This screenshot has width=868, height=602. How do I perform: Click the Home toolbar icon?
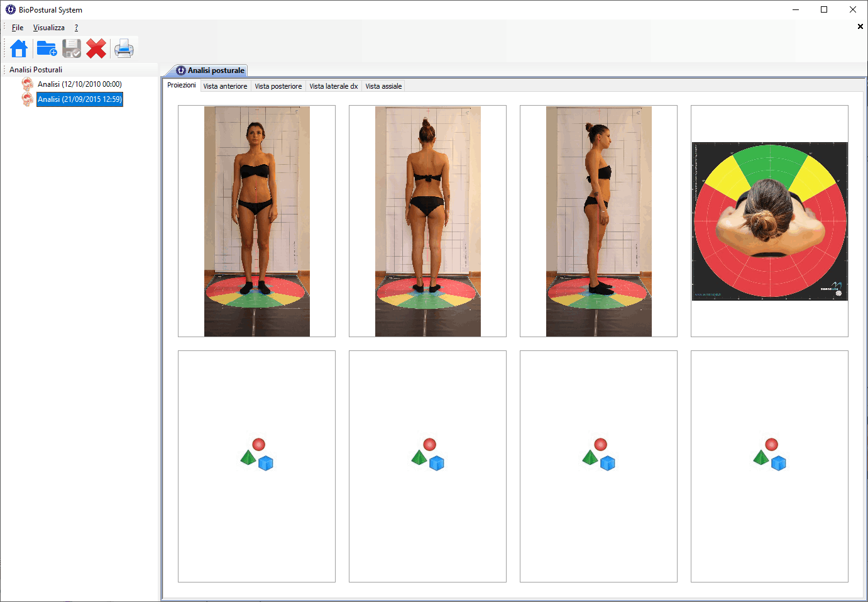click(x=19, y=48)
